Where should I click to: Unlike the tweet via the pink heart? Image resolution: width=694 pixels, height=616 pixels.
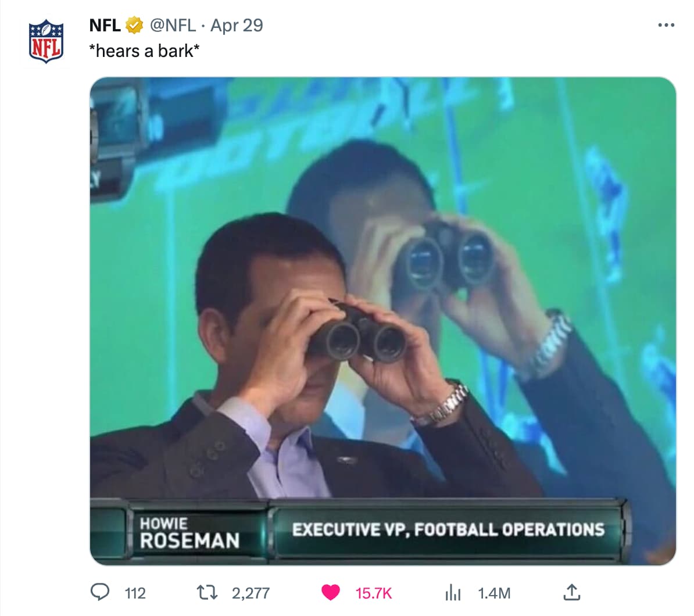(330, 592)
